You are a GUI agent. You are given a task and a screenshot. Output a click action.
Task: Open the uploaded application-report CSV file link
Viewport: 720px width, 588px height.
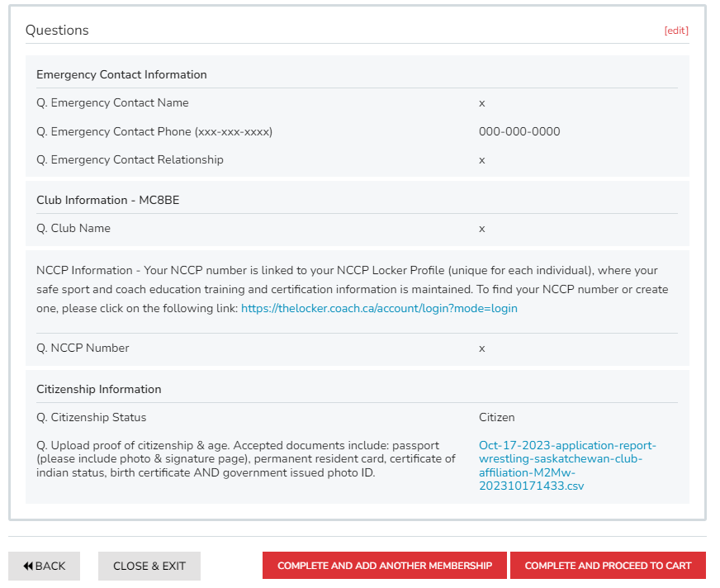tap(567, 466)
